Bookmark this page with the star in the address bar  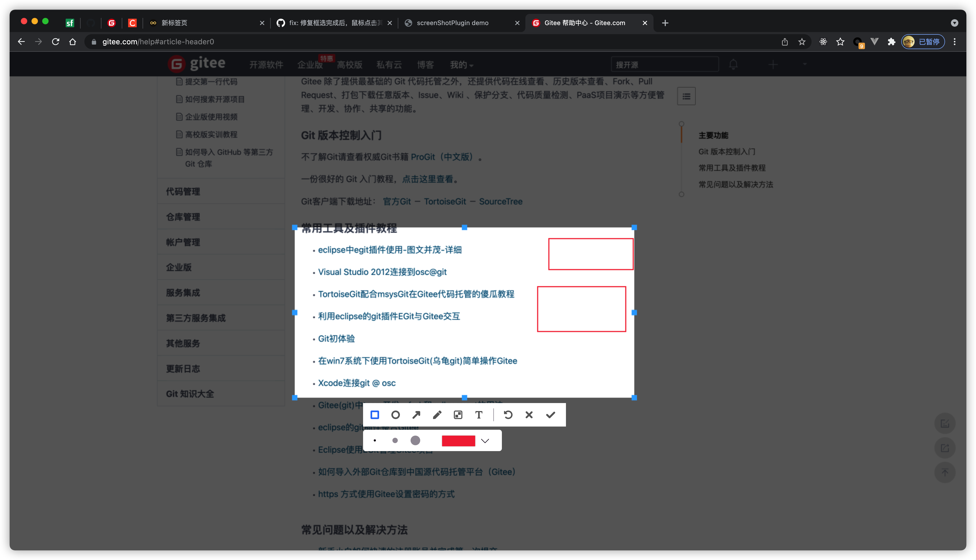801,42
